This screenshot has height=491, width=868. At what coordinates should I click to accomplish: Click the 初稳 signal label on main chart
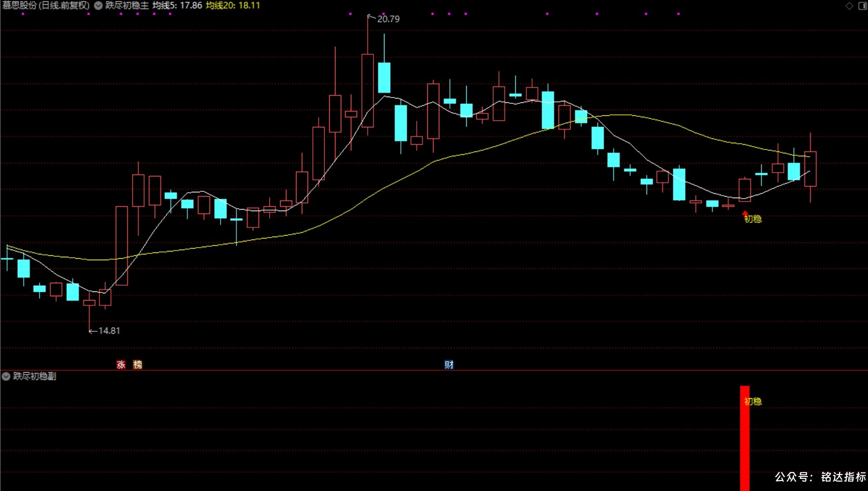(x=753, y=219)
